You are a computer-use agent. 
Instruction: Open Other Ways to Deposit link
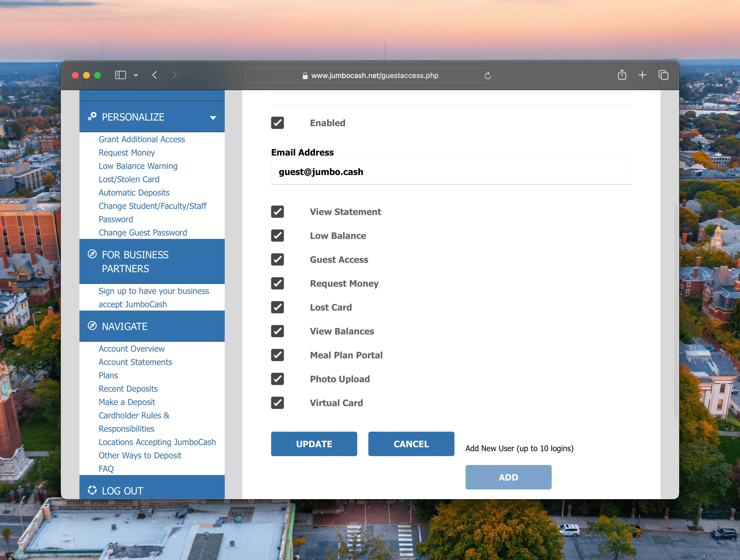coord(140,455)
